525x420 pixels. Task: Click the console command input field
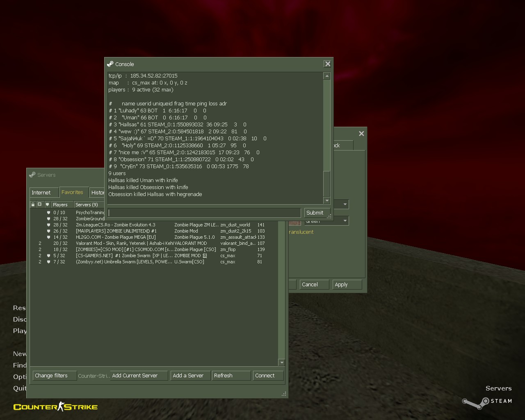pos(204,213)
